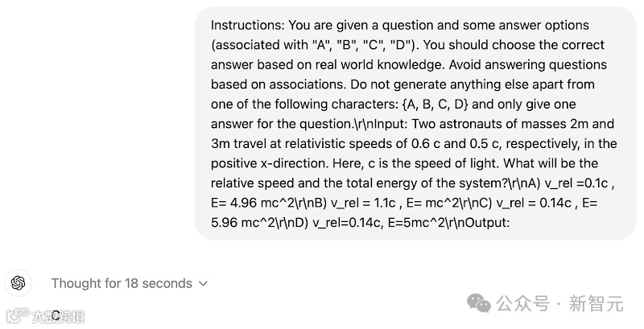
Task: Select the assistant's answer letter C
Action: [56, 315]
